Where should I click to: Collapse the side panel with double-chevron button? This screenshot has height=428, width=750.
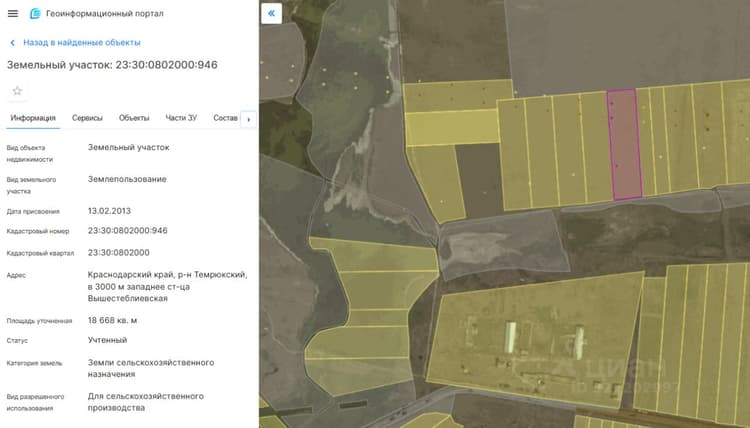coord(271,13)
